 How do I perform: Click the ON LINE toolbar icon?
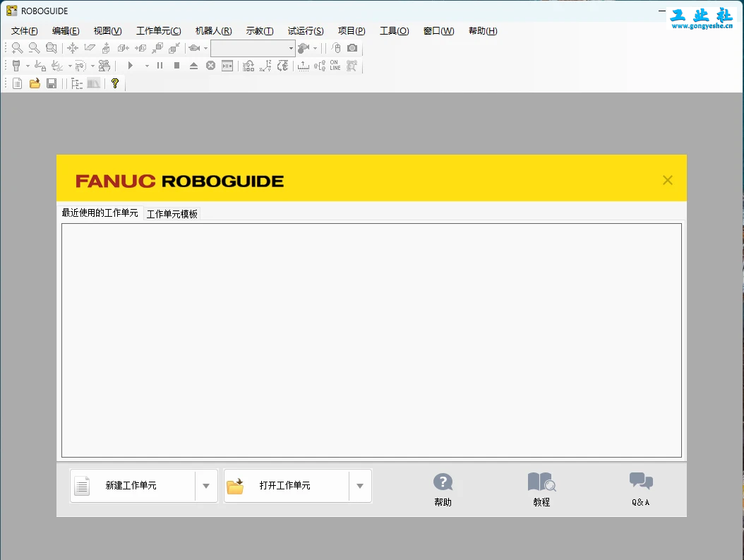335,66
